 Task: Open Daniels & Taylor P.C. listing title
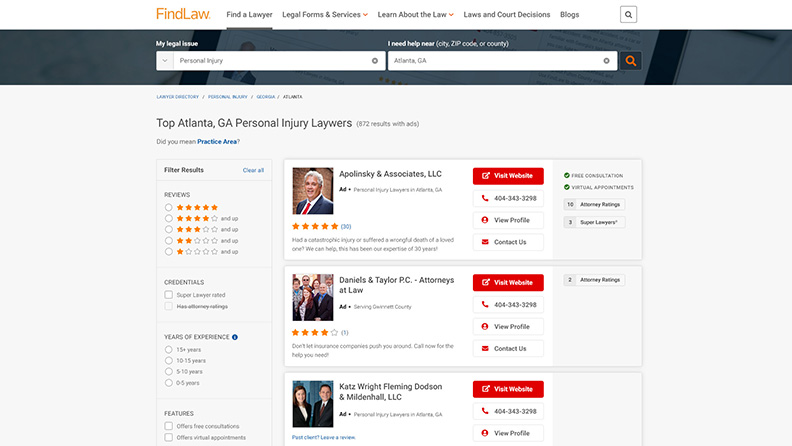click(397, 285)
